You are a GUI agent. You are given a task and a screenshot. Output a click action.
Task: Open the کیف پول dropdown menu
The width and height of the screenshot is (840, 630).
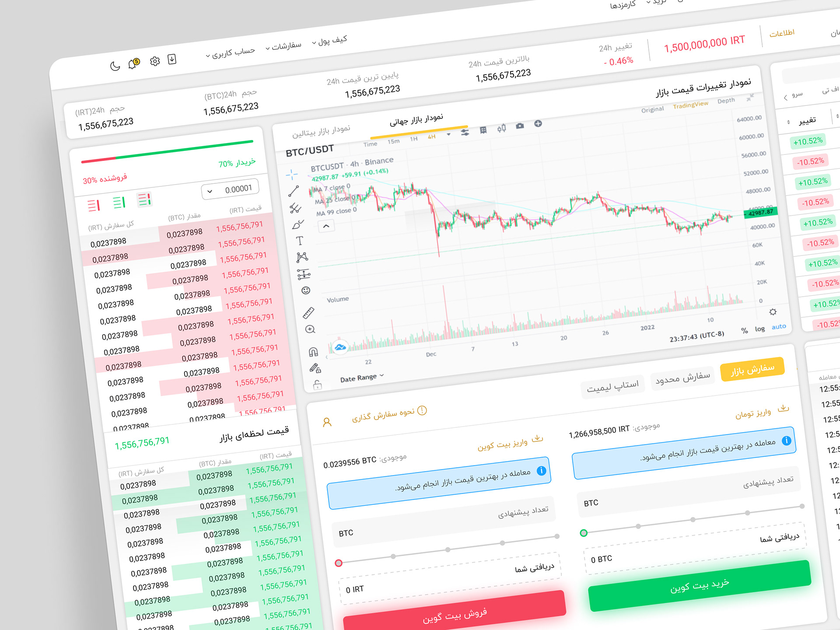[x=329, y=41]
